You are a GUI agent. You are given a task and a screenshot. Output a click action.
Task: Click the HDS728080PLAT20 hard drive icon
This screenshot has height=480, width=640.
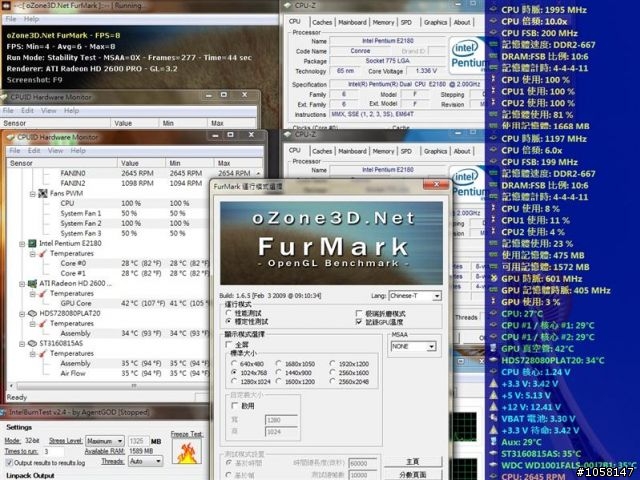(32, 313)
